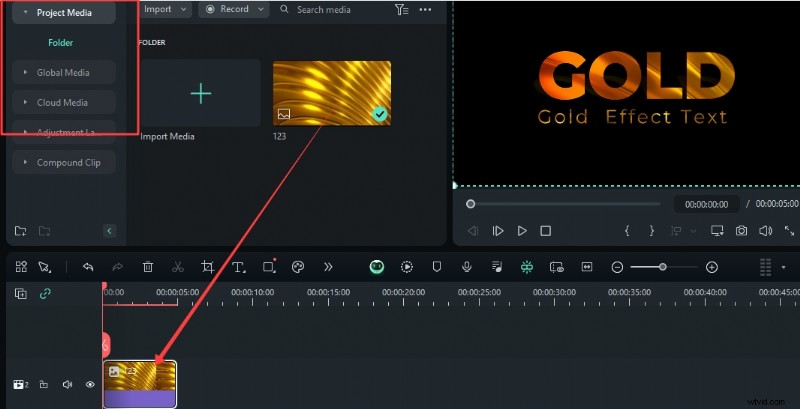
Task: Click Import Media plus tile
Action: 201,93
